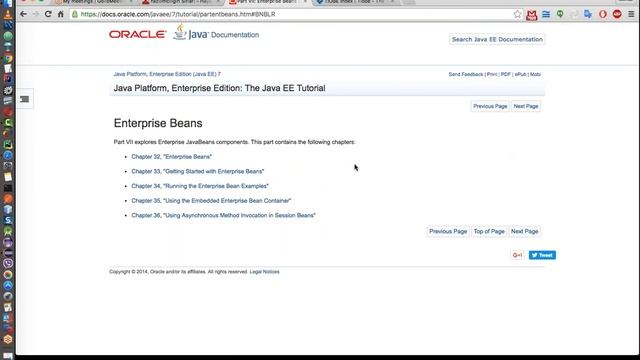Click the lower Next Page button
Screen dimensions: 640x360
524,231
